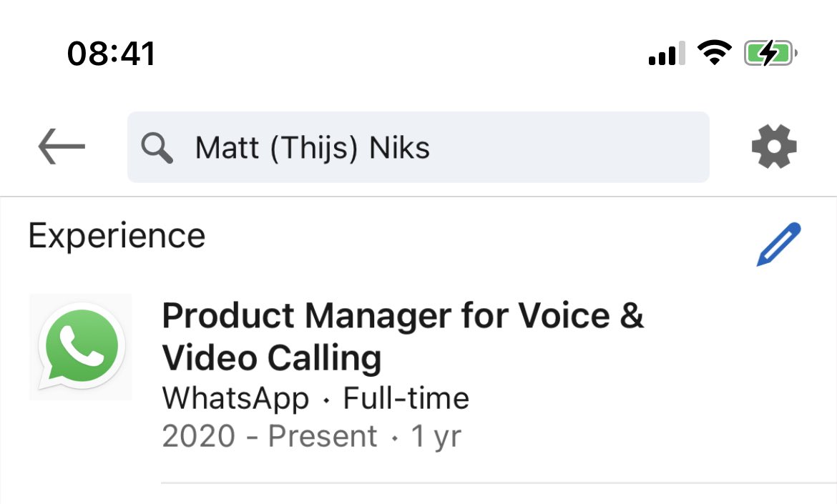The height and width of the screenshot is (504, 837).
Task: Tap the 08:41 clock in status bar
Action: coord(111,54)
